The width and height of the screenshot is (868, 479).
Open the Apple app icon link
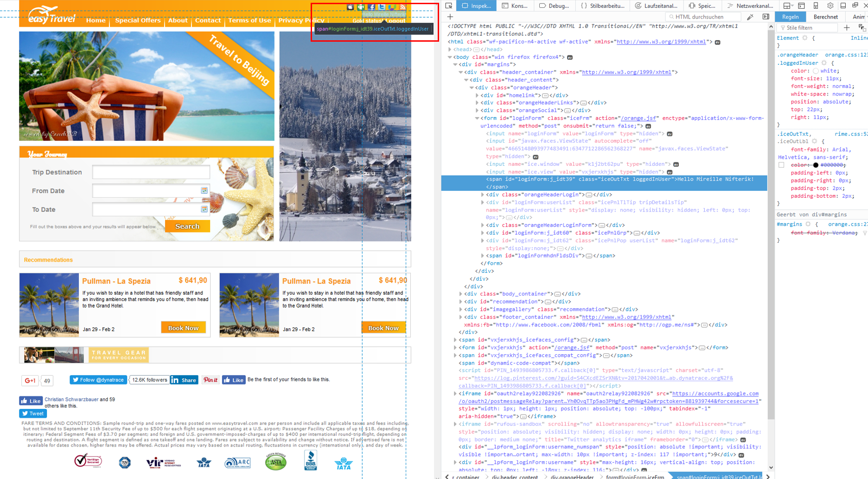pyautogui.click(x=350, y=7)
